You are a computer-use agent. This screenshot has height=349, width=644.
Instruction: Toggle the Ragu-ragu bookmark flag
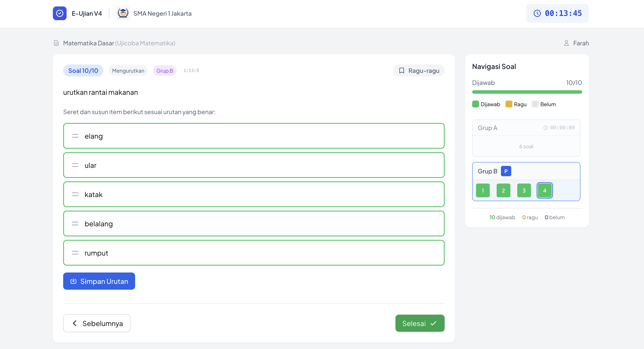[419, 70]
